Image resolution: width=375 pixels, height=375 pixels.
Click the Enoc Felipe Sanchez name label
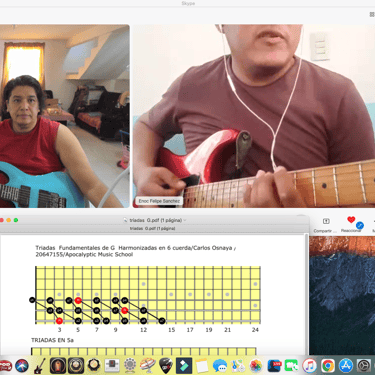[x=159, y=201]
